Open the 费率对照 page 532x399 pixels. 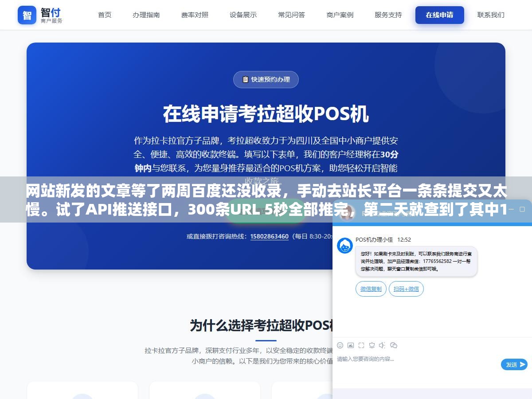195,15
